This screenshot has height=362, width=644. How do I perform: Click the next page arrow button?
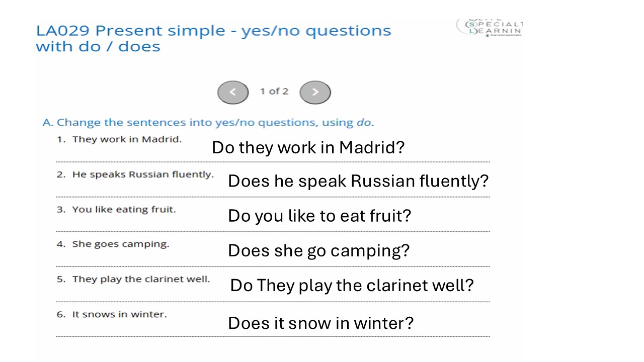(315, 92)
